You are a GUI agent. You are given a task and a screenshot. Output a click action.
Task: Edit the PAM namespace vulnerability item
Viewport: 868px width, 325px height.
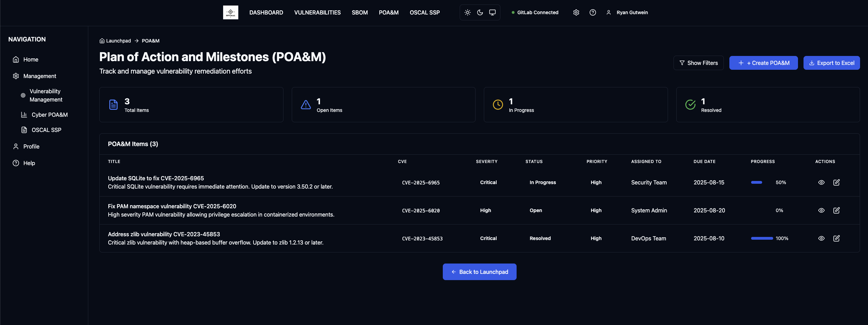tap(837, 210)
